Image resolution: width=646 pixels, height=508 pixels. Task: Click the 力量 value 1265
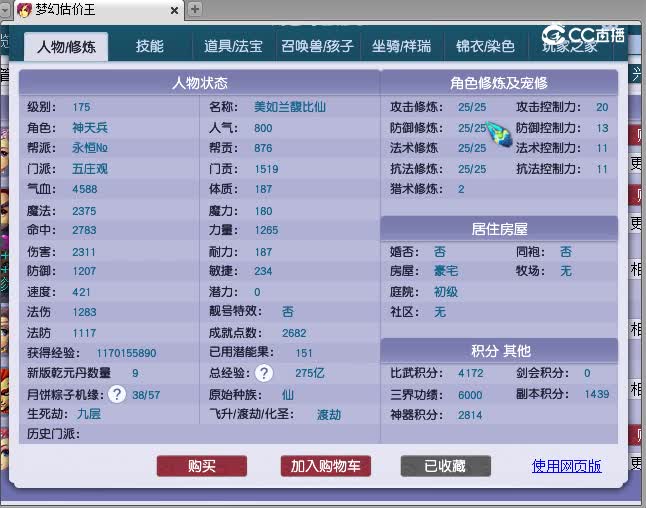tap(266, 230)
